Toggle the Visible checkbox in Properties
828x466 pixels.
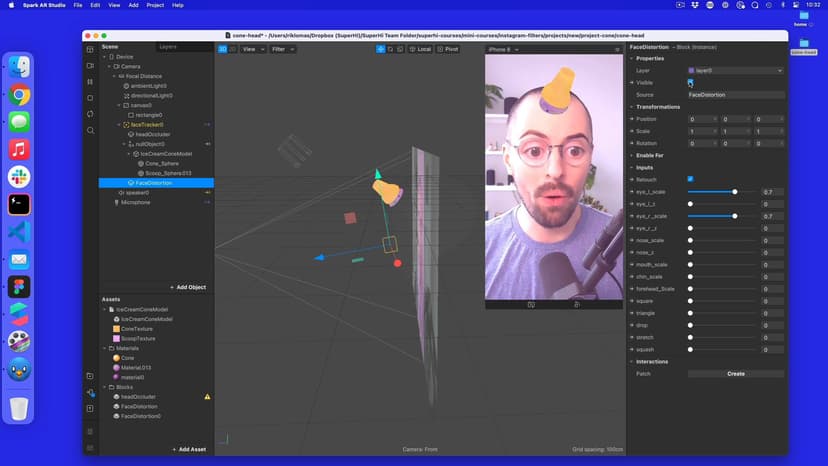click(x=690, y=82)
